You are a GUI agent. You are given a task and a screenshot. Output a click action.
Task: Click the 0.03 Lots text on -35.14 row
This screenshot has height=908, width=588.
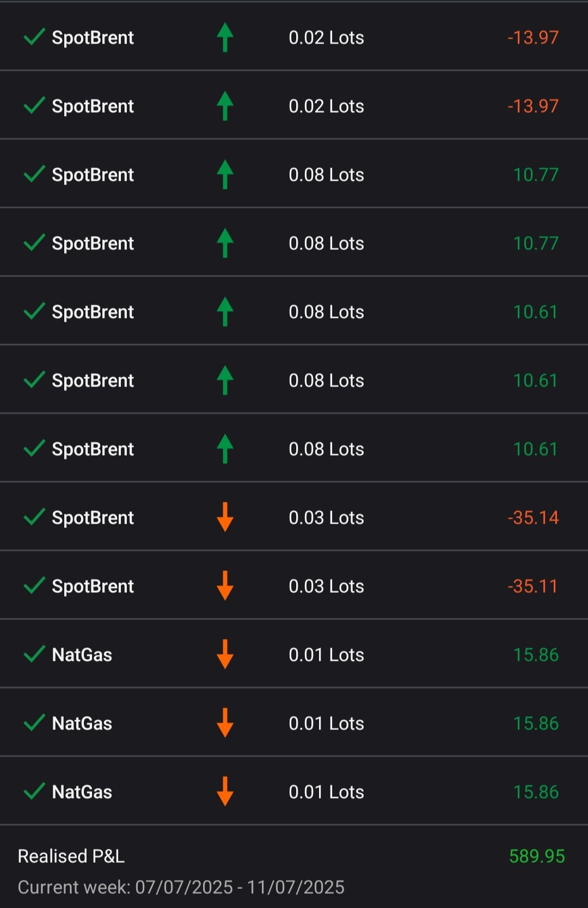click(326, 518)
